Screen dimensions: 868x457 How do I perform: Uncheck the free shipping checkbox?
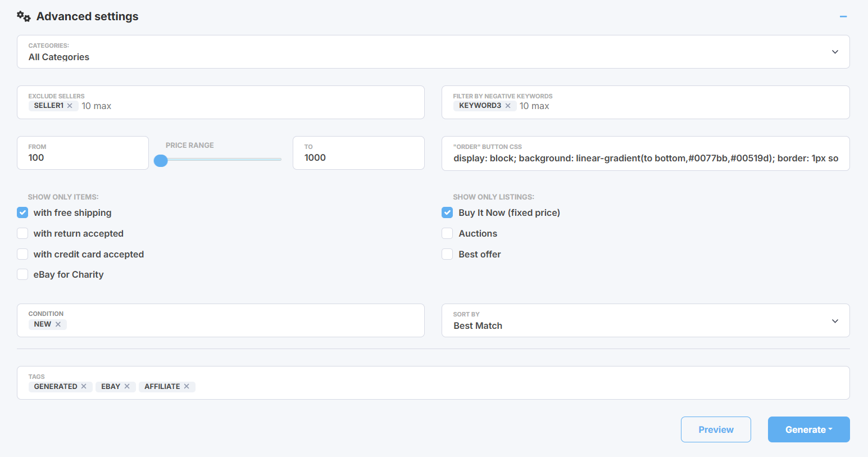[22, 212]
